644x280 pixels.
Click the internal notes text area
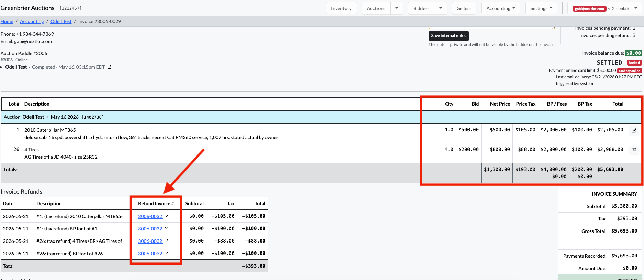click(492, 28)
